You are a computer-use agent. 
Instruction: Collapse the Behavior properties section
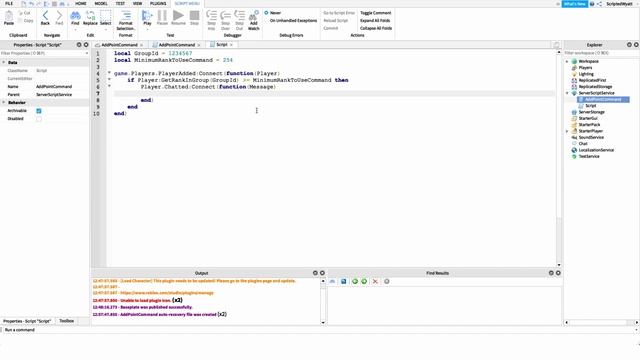[x=4, y=102]
